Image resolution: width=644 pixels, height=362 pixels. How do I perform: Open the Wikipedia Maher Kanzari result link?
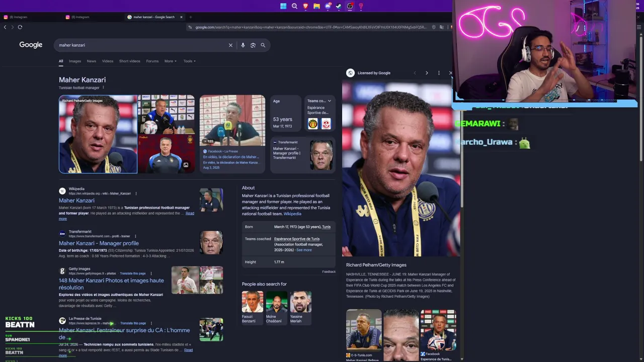76,201
